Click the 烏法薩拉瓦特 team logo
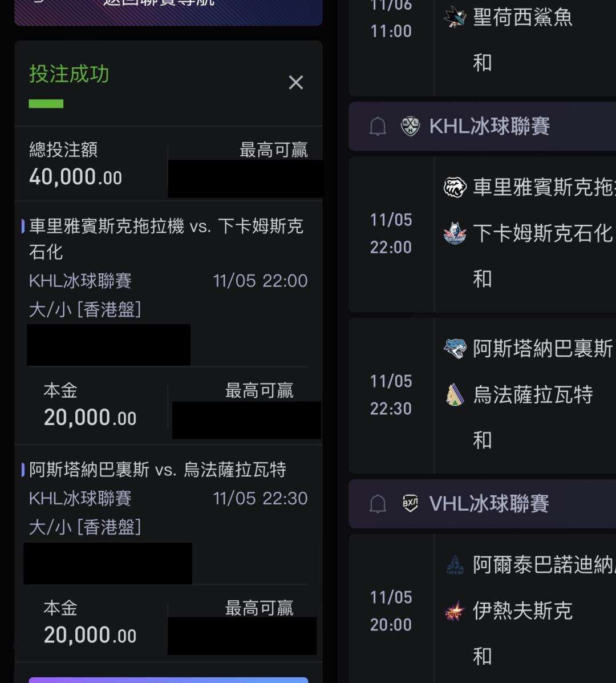This screenshot has height=683, width=616. click(455, 395)
